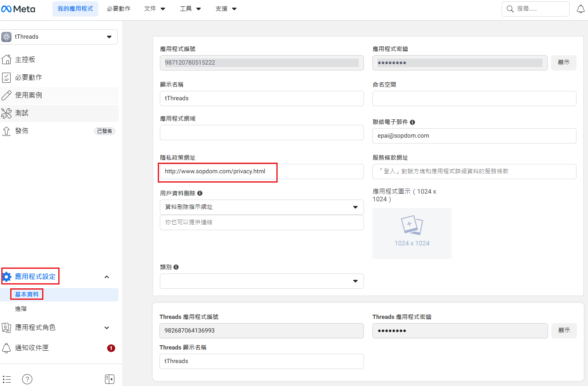Click the list icon at sidebar bottom

7,379
